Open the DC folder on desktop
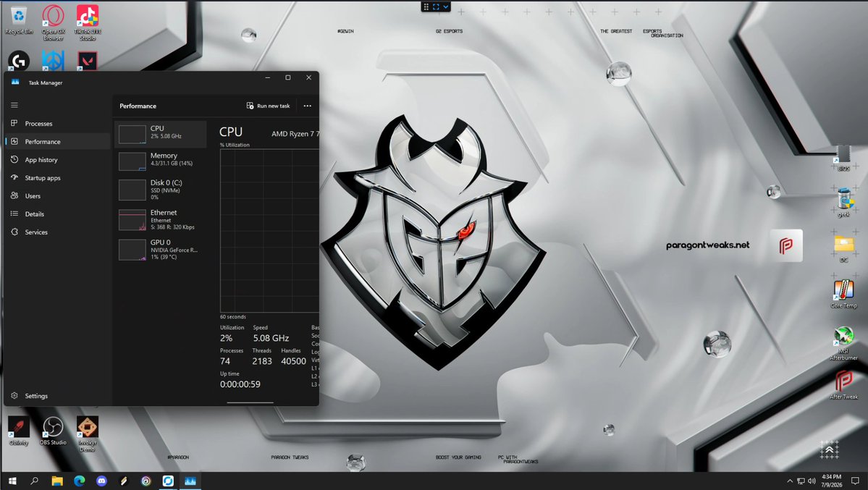This screenshot has height=490, width=868. tap(843, 248)
